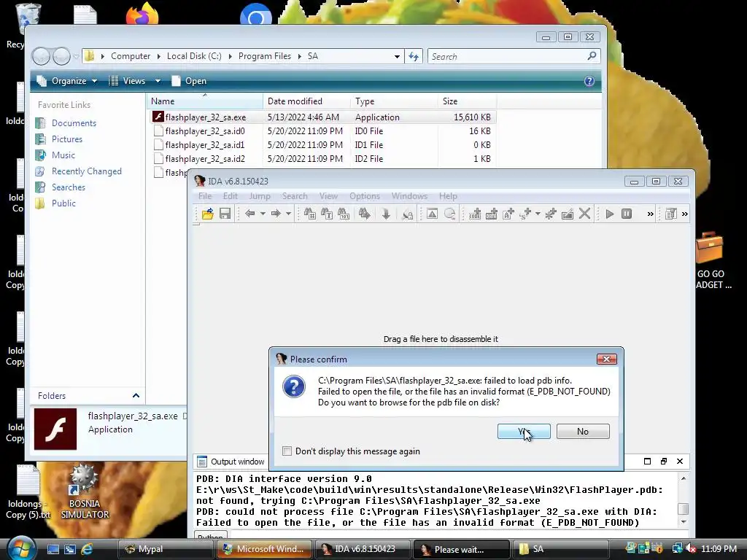Image resolution: width=747 pixels, height=560 pixels.
Task: Click IDA's undefine X toolbar icon
Action: coord(584,214)
